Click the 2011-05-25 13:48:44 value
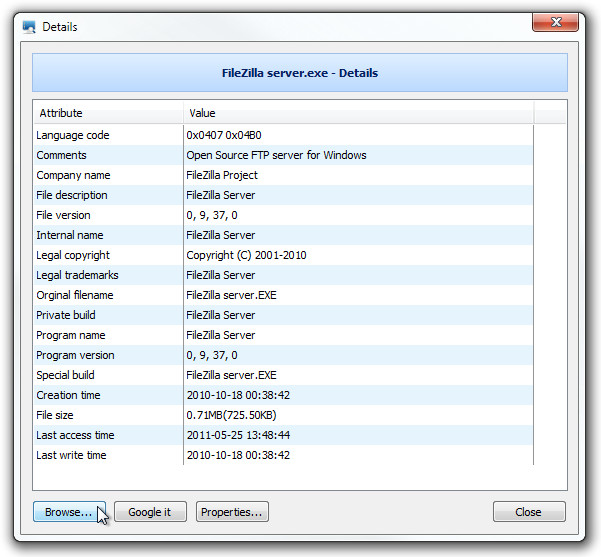Viewport: 601px width, 557px height. coord(238,435)
